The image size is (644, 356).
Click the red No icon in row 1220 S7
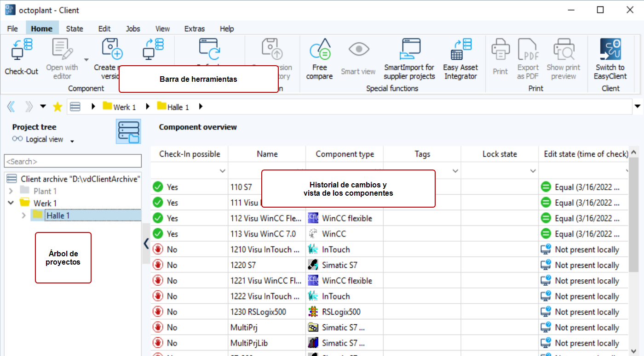pos(158,265)
